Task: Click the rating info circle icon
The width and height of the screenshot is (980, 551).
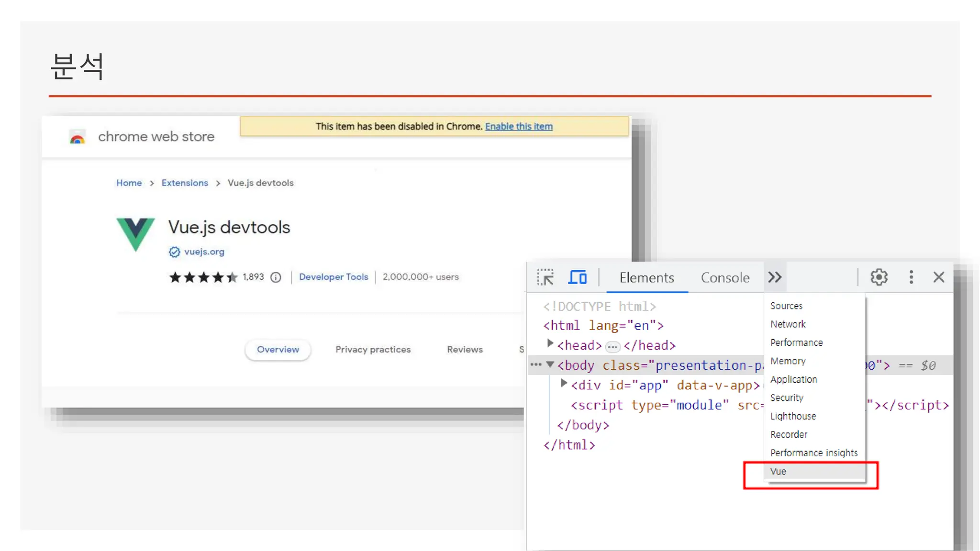Action: click(276, 277)
